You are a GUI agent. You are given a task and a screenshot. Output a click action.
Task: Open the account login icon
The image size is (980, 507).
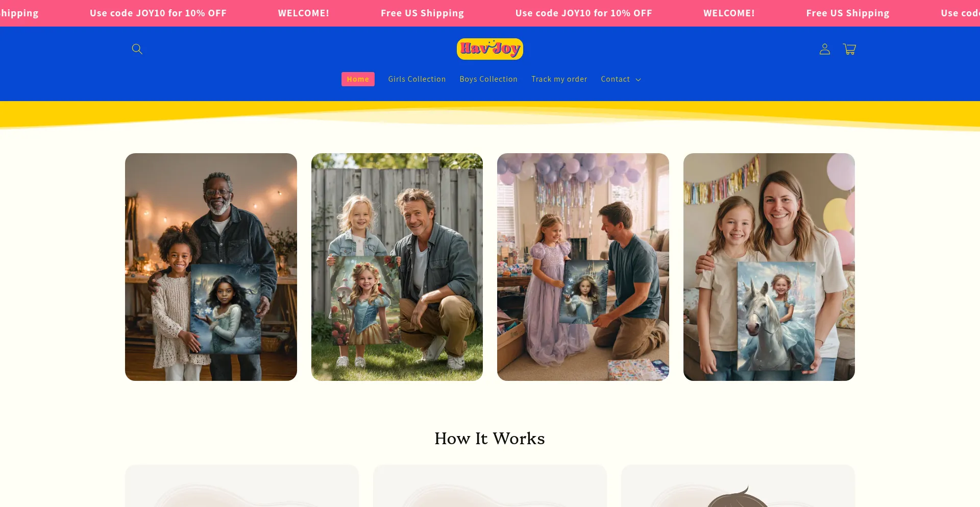825,49
